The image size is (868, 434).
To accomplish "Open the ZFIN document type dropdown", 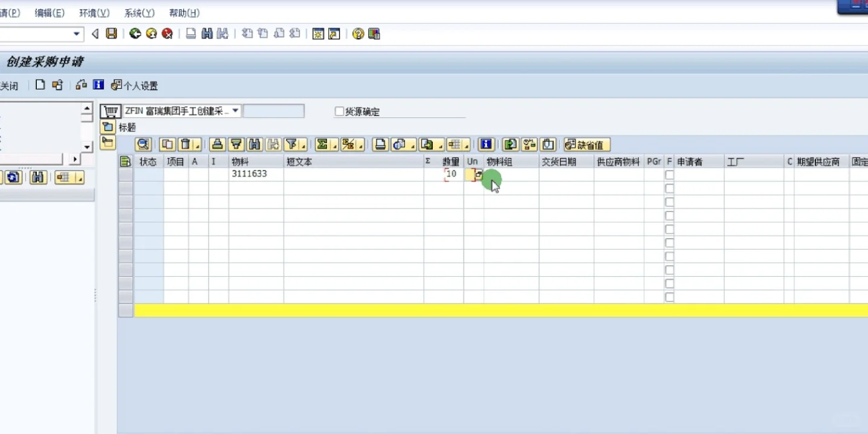I will coord(235,111).
